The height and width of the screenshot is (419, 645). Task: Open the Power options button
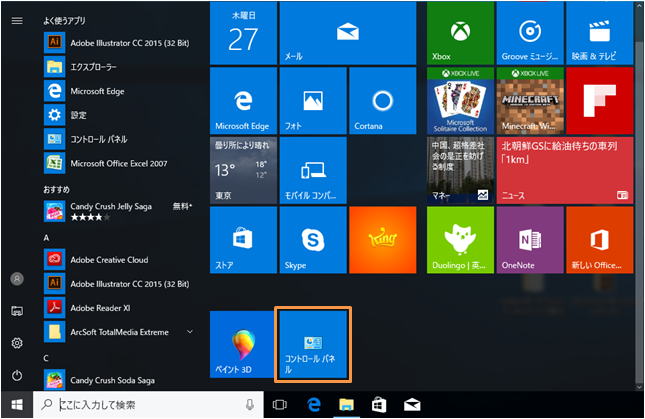click(17, 375)
